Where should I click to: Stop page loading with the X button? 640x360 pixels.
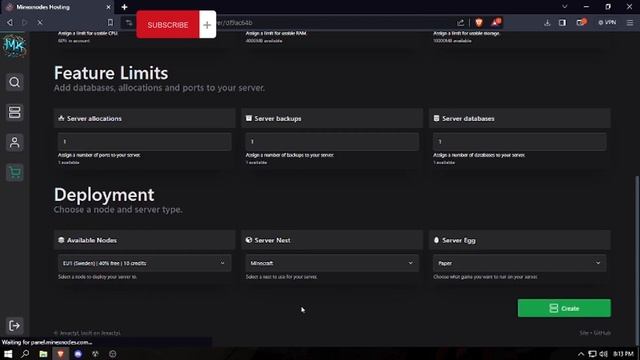[x=40, y=23]
